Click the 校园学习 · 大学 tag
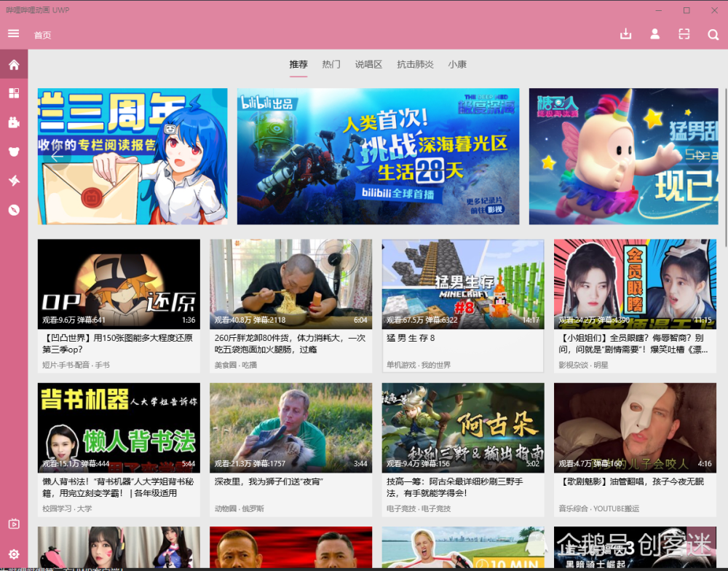This screenshot has width=728, height=571. coord(67,509)
